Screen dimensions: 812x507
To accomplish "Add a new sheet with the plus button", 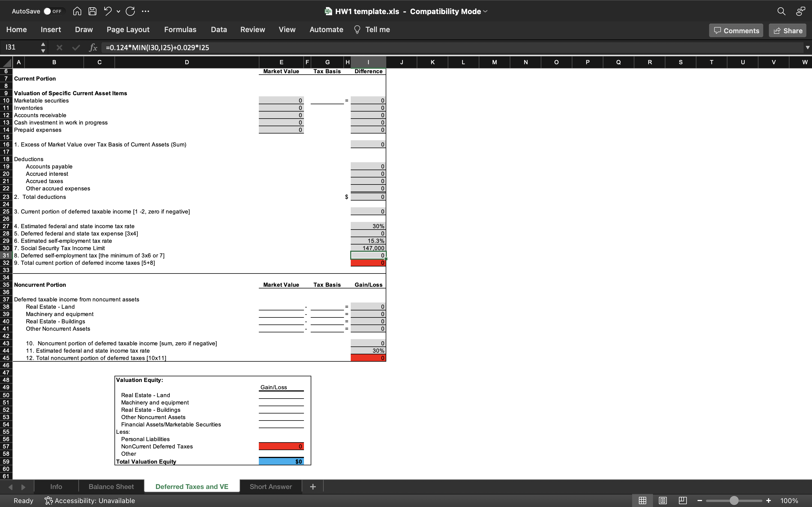I will click(x=312, y=486).
